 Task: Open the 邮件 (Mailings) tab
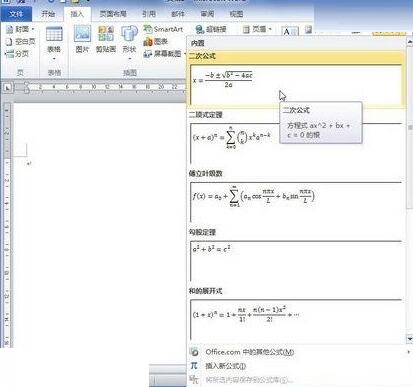tap(178, 14)
